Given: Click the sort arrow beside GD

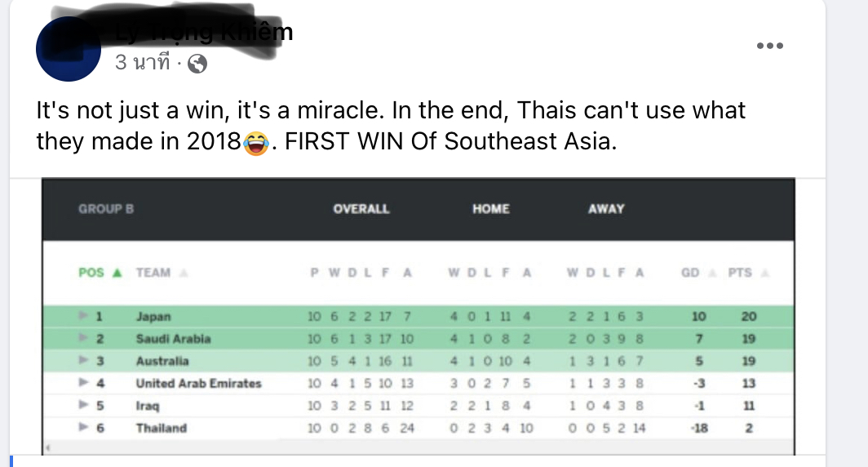Looking at the screenshot, I should point(712,273).
